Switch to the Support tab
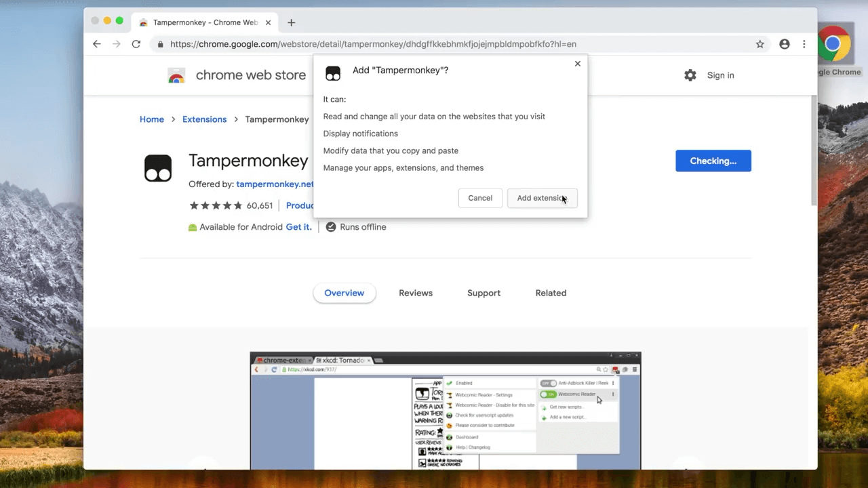This screenshot has height=488, width=868. (484, 293)
